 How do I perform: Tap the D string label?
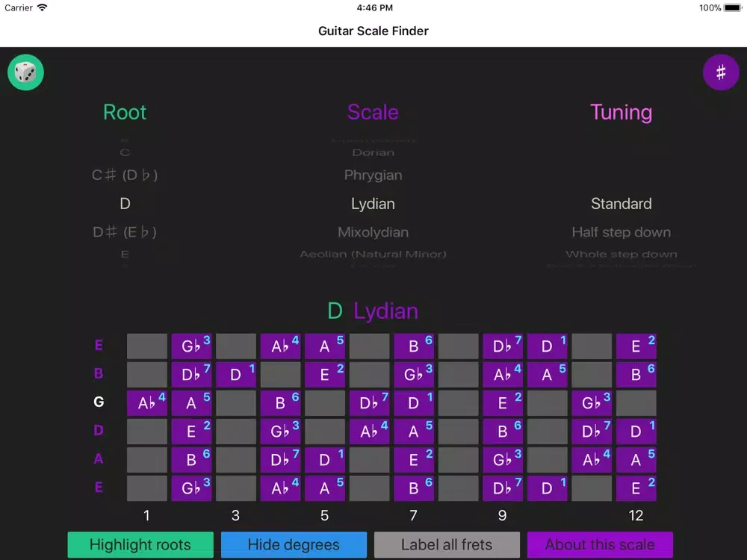99,431
